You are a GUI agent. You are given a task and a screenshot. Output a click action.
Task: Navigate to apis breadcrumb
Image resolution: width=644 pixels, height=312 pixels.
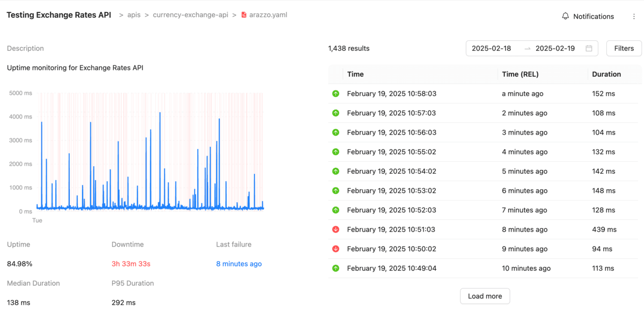[x=134, y=15]
